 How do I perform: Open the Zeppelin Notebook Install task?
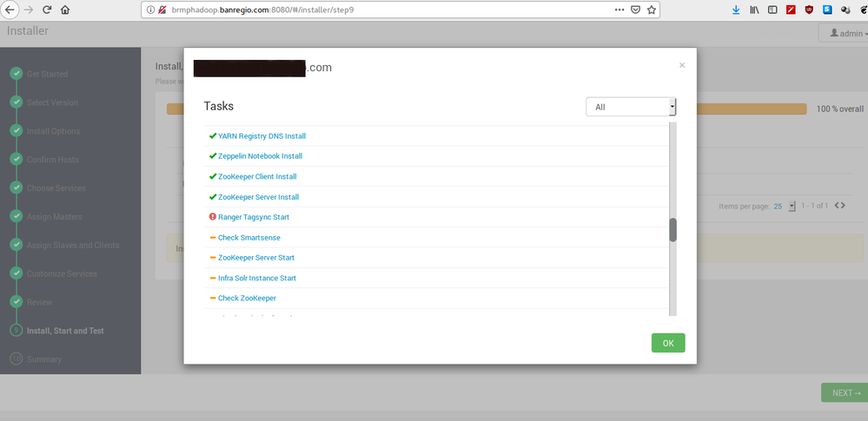click(x=260, y=156)
